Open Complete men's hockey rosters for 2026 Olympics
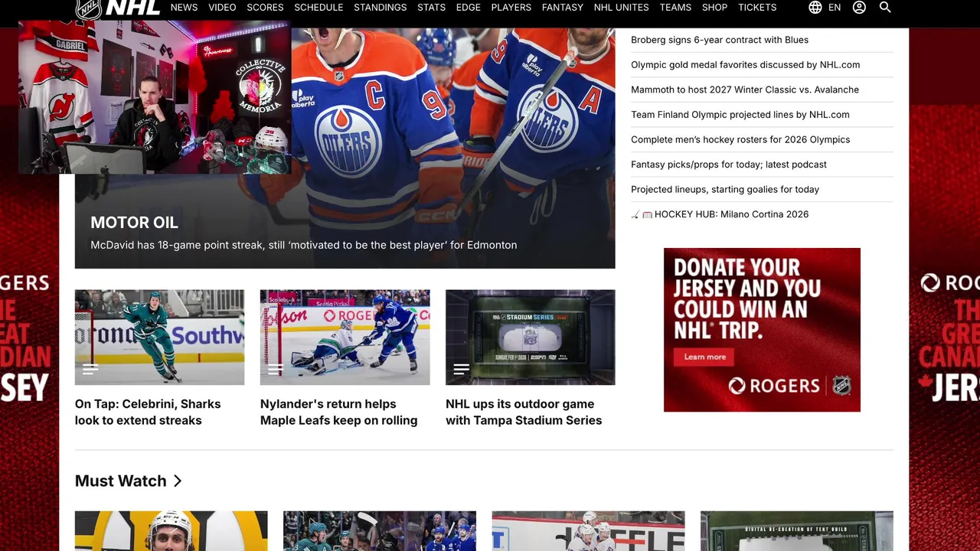980x551 pixels. point(740,139)
